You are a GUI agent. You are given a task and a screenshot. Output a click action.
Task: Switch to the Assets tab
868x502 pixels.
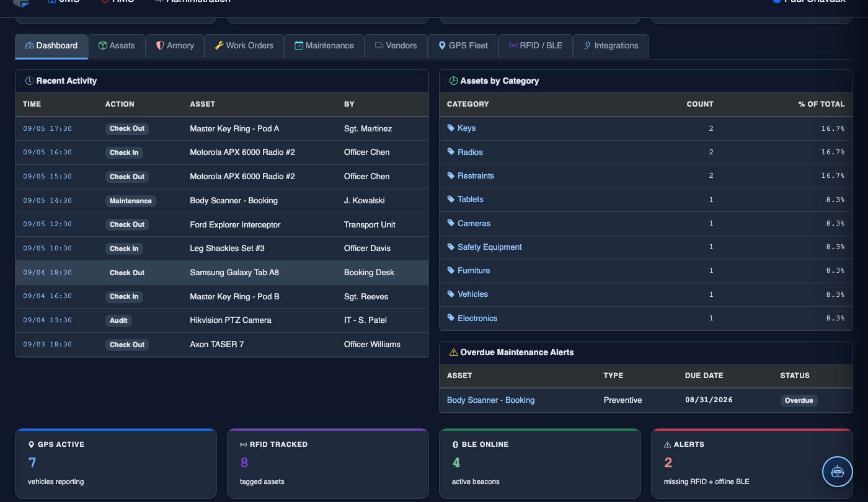coord(117,46)
